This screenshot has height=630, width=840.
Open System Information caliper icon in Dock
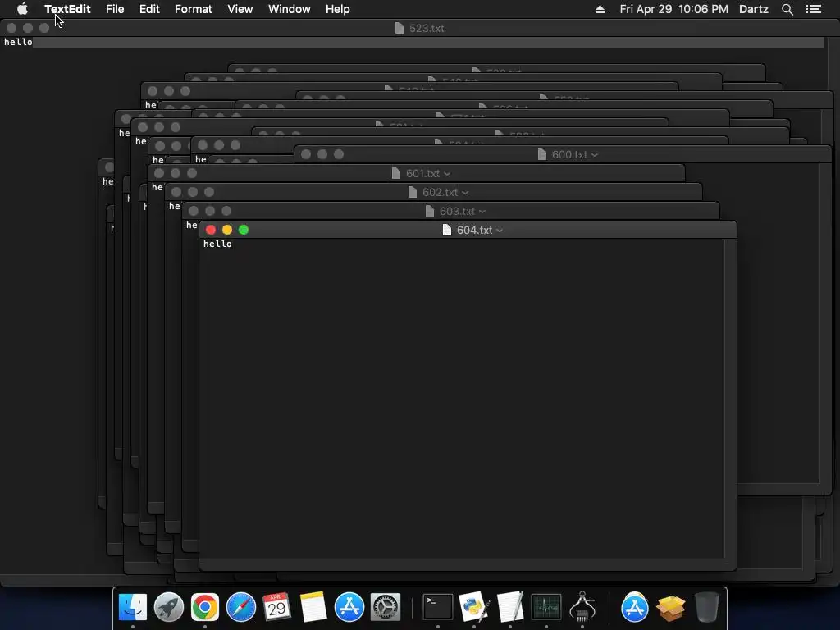point(582,607)
